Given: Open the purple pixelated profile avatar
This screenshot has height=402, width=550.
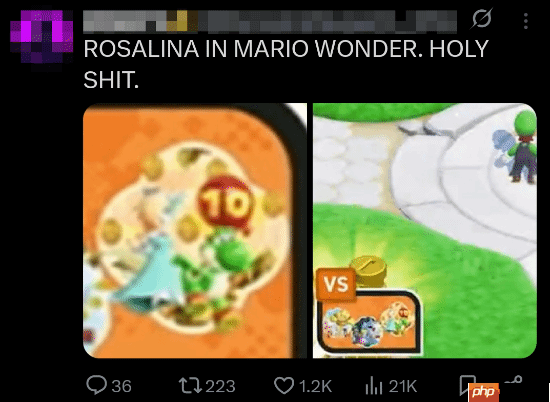Looking at the screenshot, I should point(42,40).
